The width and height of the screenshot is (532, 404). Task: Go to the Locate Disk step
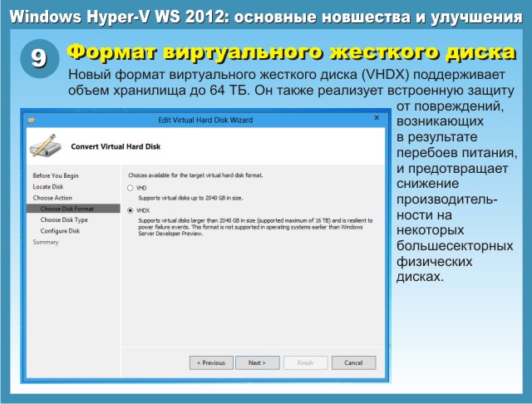[x=48, y=186]
